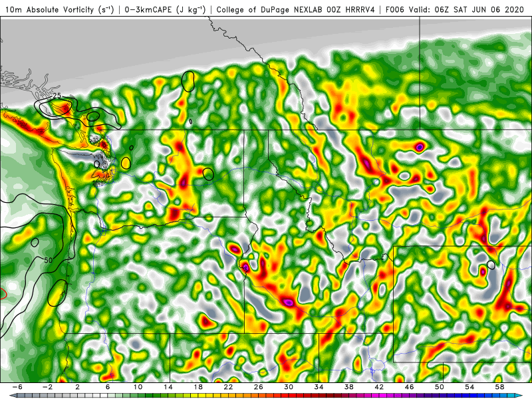532x399 pixels.
Task: Click the "50" CAPE contour label over the ocean
Action: 48,260
